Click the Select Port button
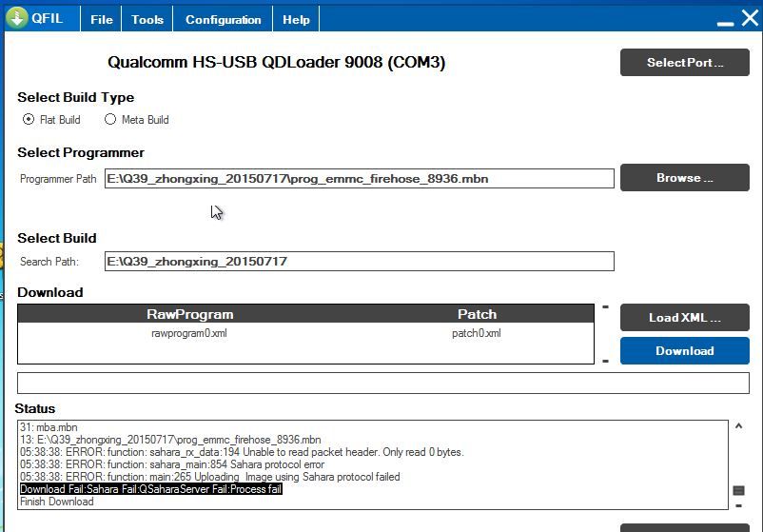The image size is (763, 532). point(685,62)
